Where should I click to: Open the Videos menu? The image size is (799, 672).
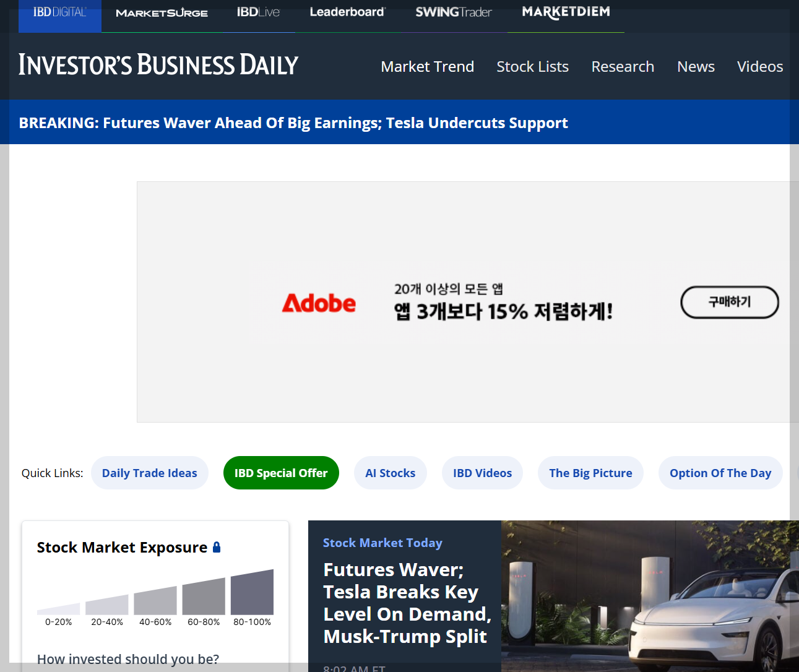coord(760,66)
